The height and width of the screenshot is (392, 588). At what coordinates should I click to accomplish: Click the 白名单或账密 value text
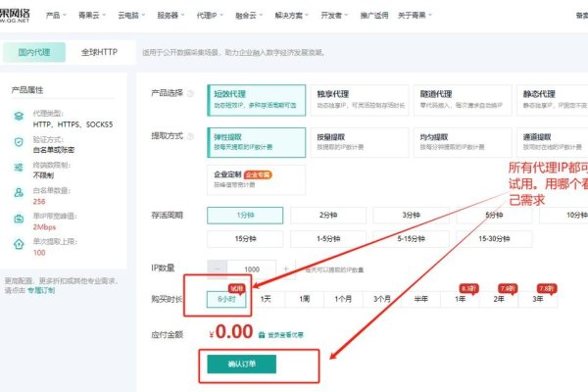coord(54,150)
